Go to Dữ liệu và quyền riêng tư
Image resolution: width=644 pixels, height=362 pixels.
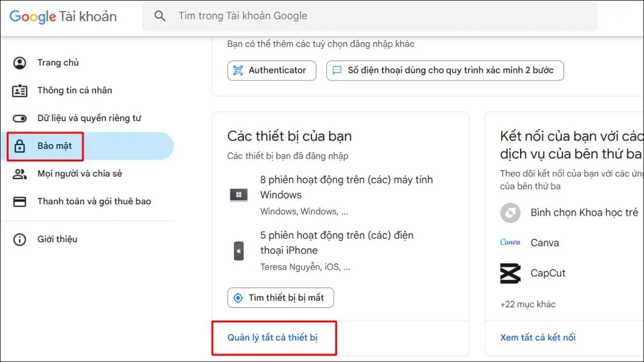pyautogui.click(x=89, y=118)
